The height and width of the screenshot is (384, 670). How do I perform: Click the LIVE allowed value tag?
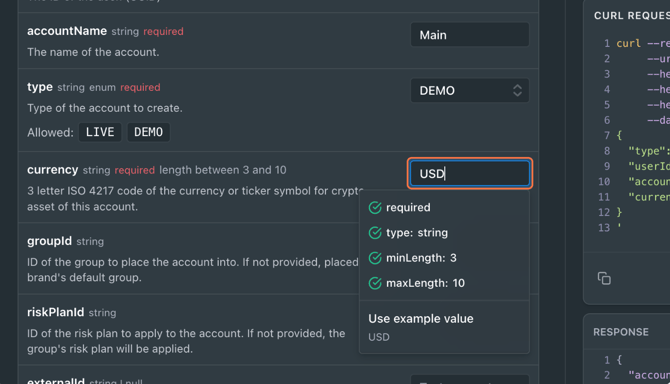pyautogui.click(x=100, y=132)
